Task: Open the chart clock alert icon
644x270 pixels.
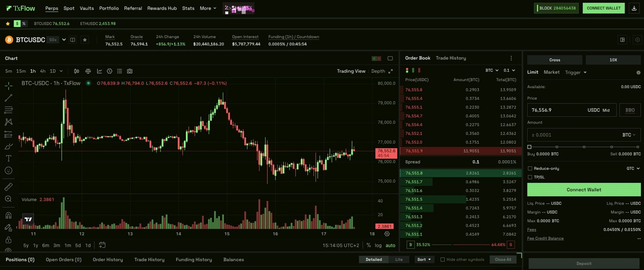Action: pyautogui.click(x=109, y=71)
